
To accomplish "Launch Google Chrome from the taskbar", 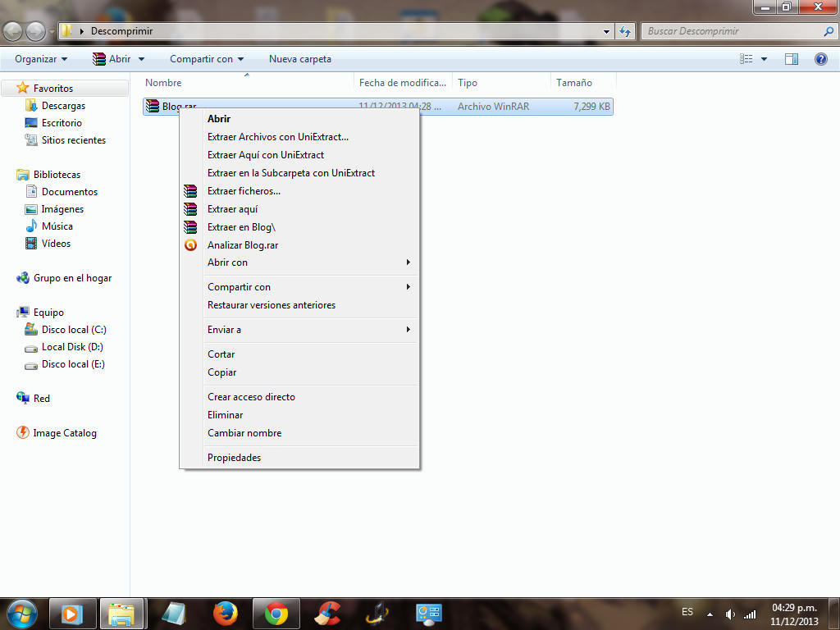I will pos(276,614).
